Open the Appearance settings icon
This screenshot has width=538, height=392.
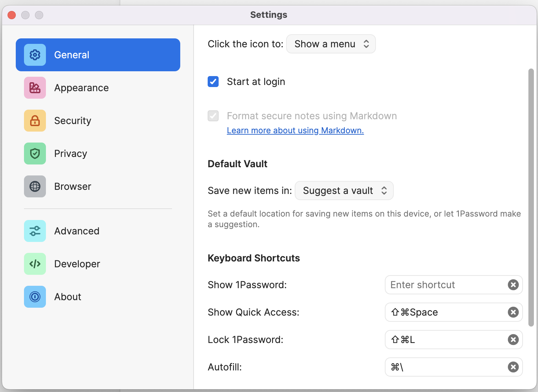pyautogui.click(x=35, y=88)
